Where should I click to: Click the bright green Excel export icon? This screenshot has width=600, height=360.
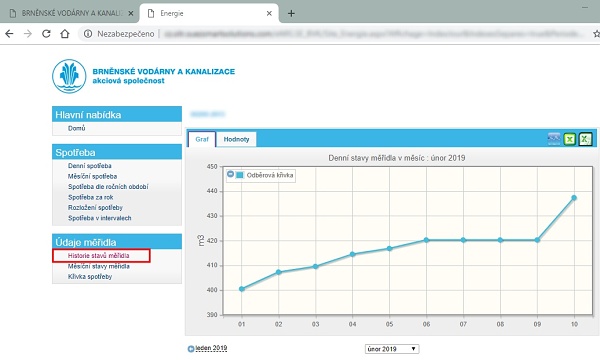(x=569, y=139)
